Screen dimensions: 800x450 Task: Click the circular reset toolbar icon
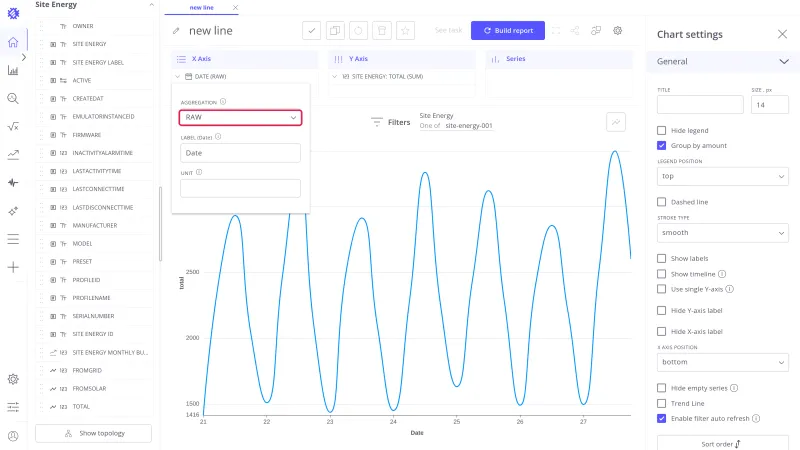pos(358,31)
